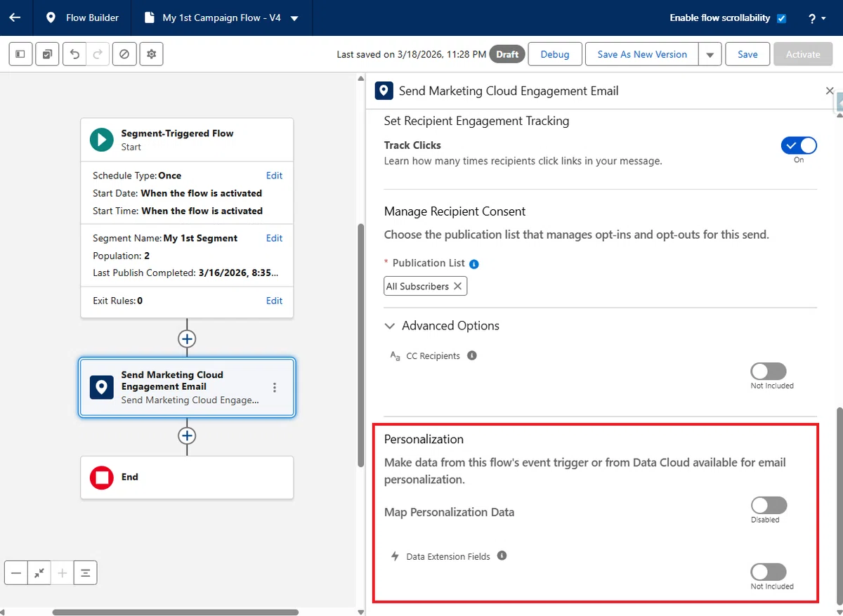Click the select elements toolbar icon

(x=46, y=54)
